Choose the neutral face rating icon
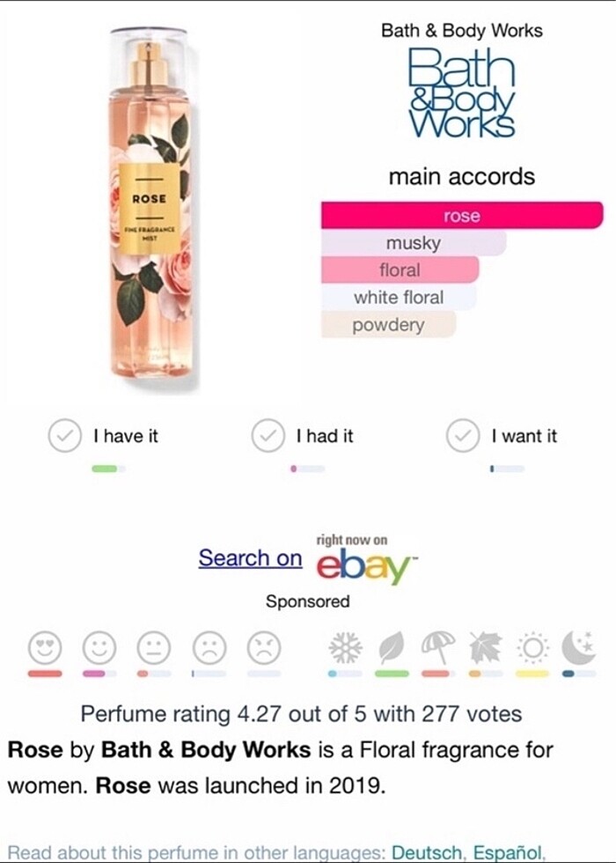 (x=153, y=648)
